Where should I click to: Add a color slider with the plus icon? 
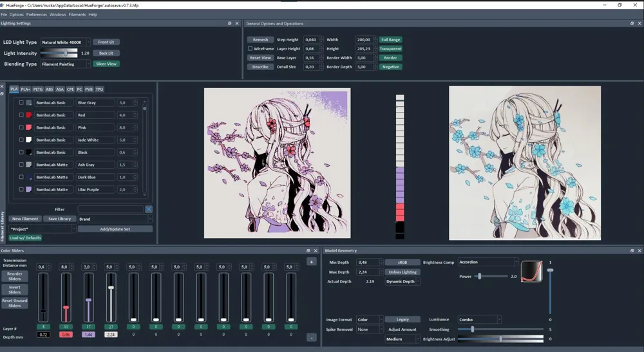click(311, 262)
